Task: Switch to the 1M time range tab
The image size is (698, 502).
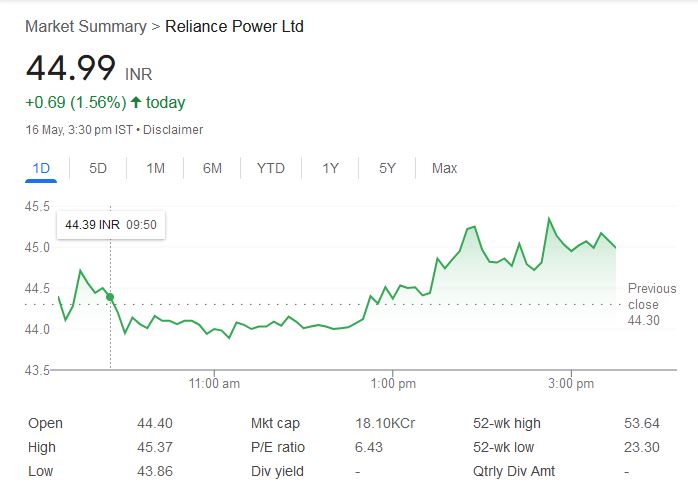Action: [x=155, y=168]
